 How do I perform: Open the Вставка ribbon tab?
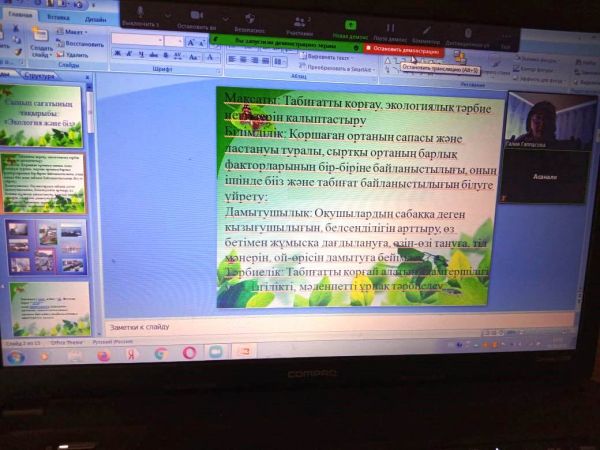[x=57, y=18]
